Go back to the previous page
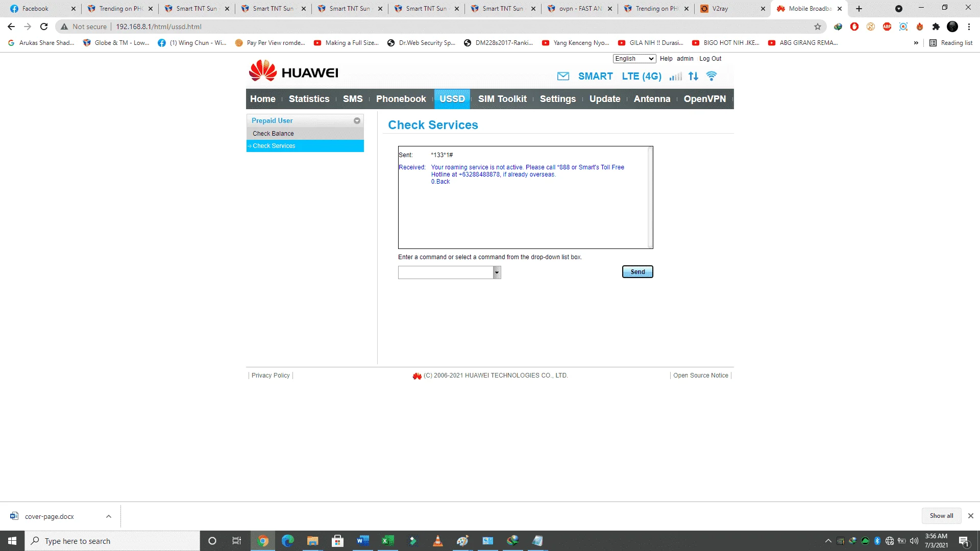The image size is (980, 551). pos(11,27)
